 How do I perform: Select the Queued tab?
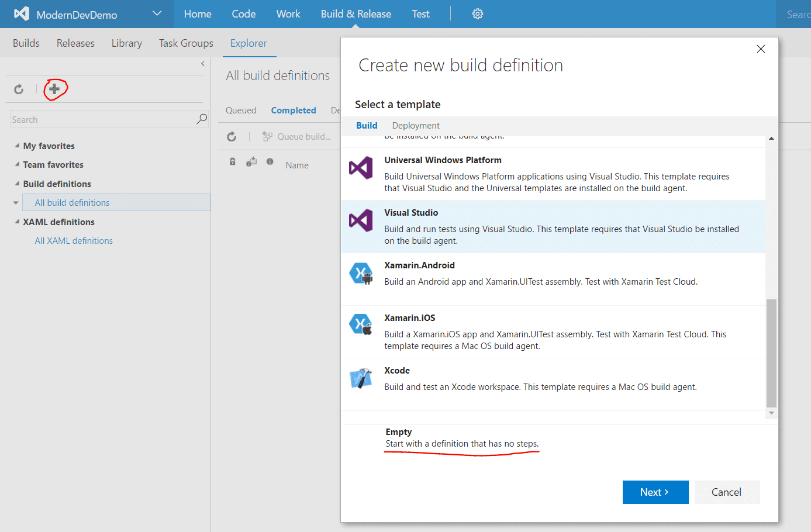coord(241,110)
